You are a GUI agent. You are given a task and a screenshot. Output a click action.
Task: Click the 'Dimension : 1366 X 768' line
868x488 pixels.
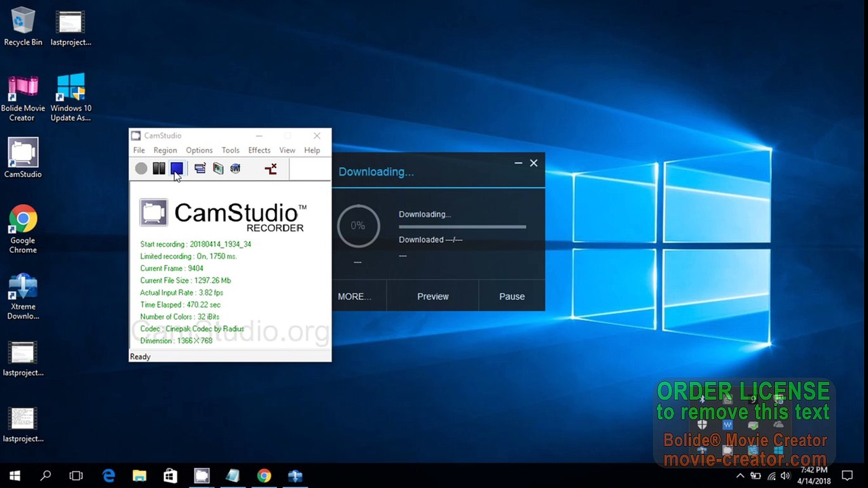point(176,341)
